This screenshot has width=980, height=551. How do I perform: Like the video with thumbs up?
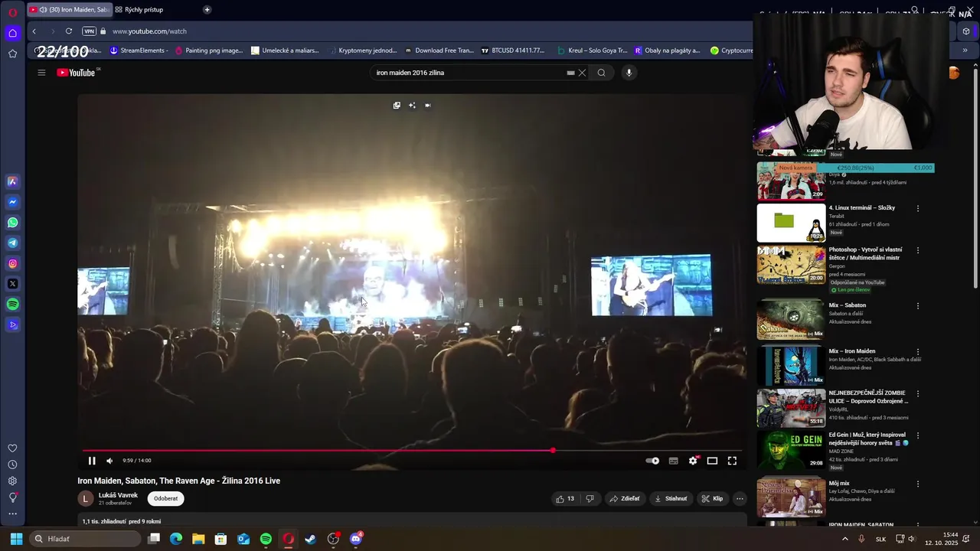(x=565, y=498)
